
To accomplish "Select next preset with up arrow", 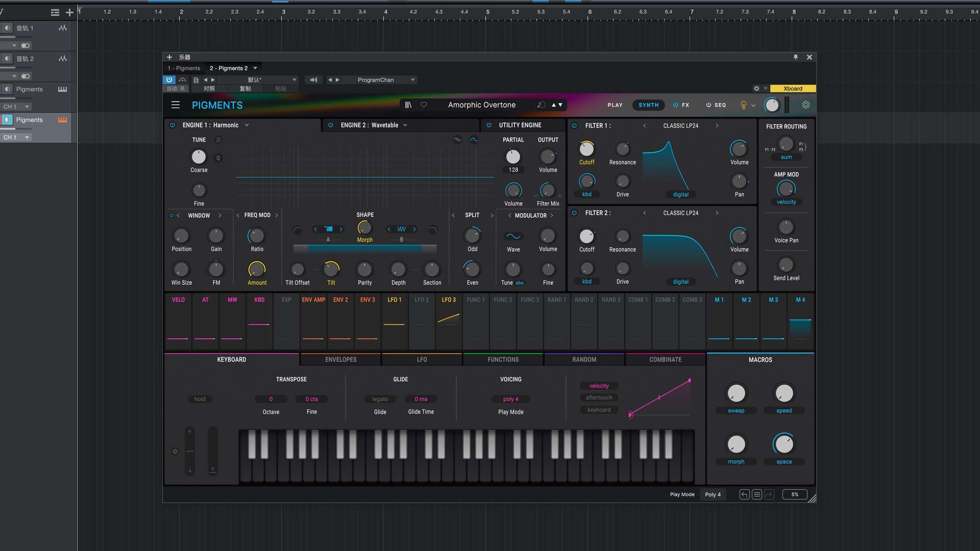I will 553,105.
